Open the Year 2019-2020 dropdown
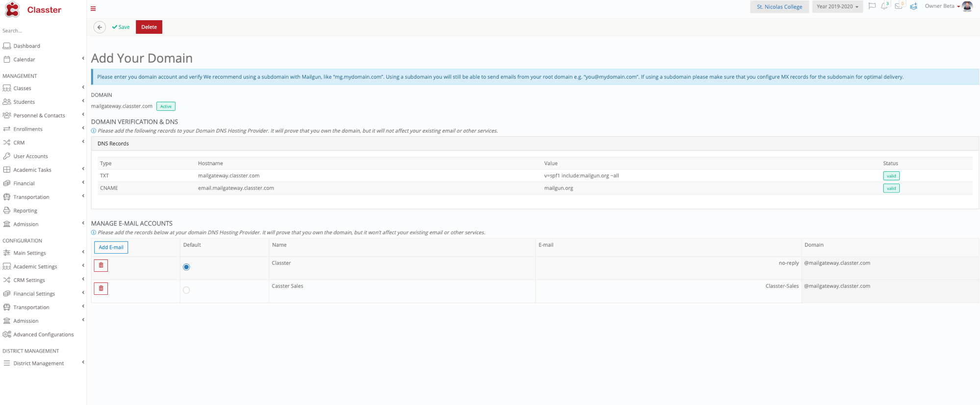Image resolution: width=980 pixels, height=405 pixels. (837, 7)
